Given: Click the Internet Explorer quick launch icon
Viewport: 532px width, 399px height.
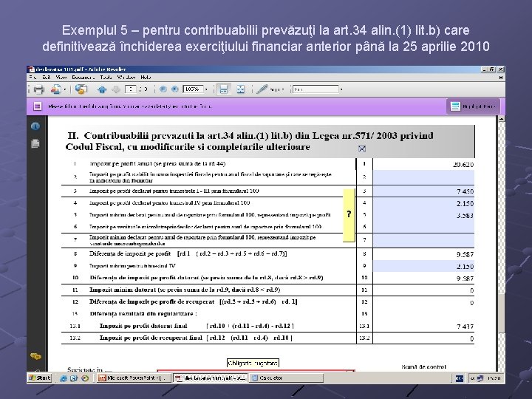Looking at the screenshot, I should [x=63, y=378].
